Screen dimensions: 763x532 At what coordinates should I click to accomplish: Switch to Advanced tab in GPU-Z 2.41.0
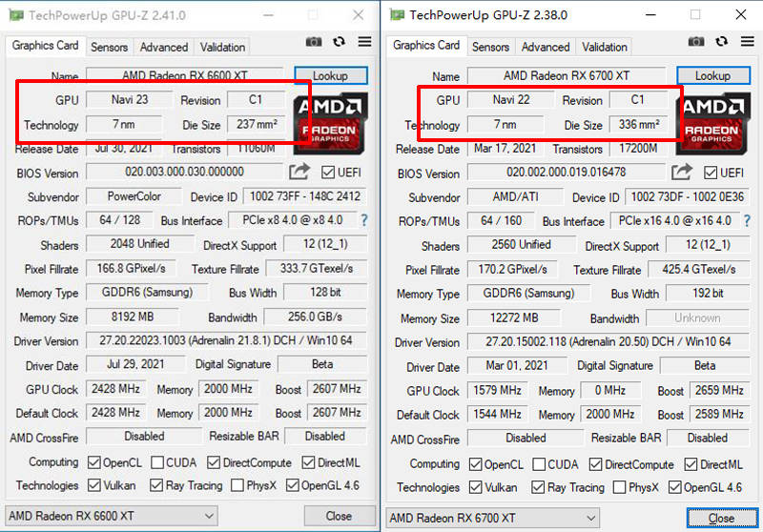click(x=164, y=47)
